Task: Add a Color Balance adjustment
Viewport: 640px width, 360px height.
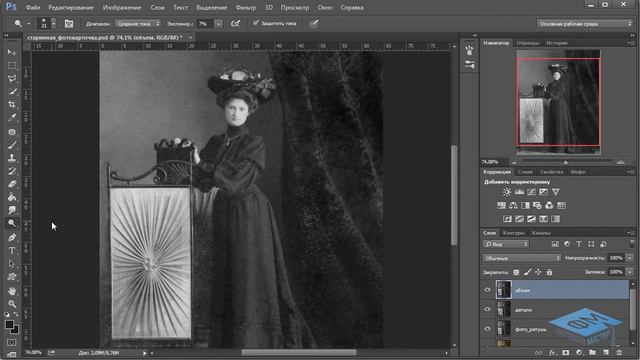Action: [x=513, y=205]
